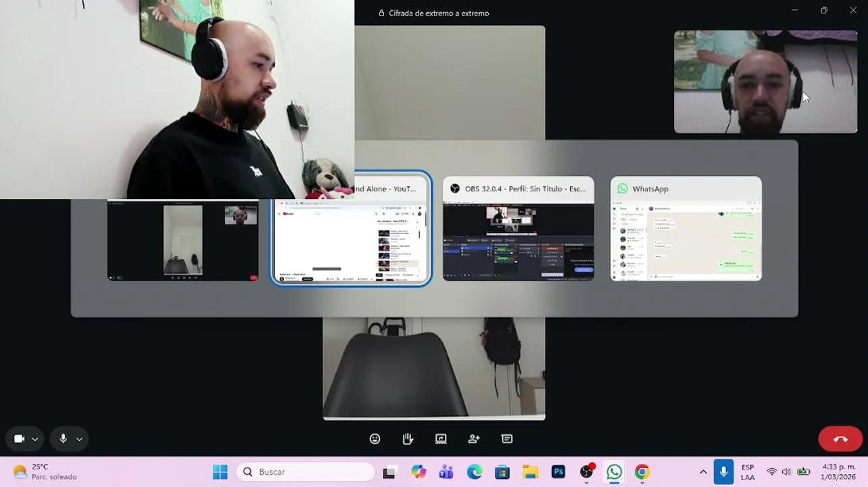Screen dimensions: 868x487
Task: Click the padlock encryption icon
Action: (x=381, y=13)
